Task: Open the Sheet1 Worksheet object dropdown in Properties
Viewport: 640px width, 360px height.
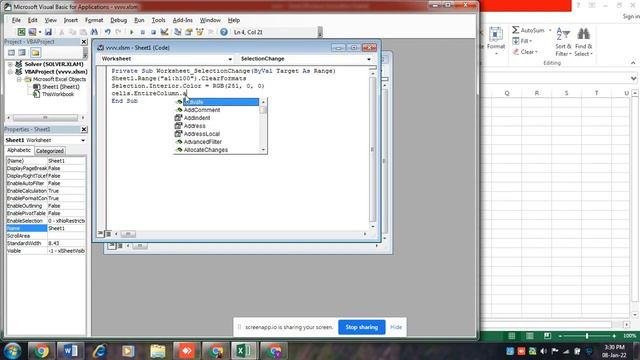Action: [x=83, y=140]
